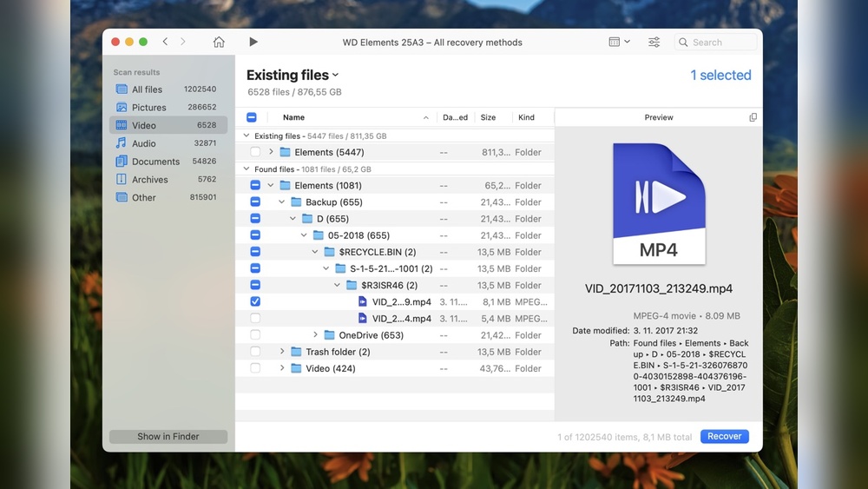Open the filter settings sliders icon
Screen dimensions: 868x489
pyautogui.click(x=654, y=42)
